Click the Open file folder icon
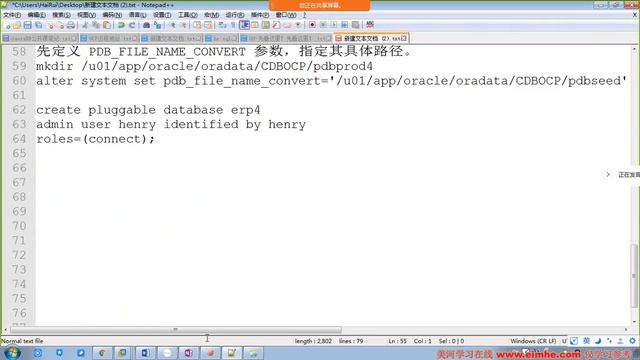640x360 pixels. [17, 25]
